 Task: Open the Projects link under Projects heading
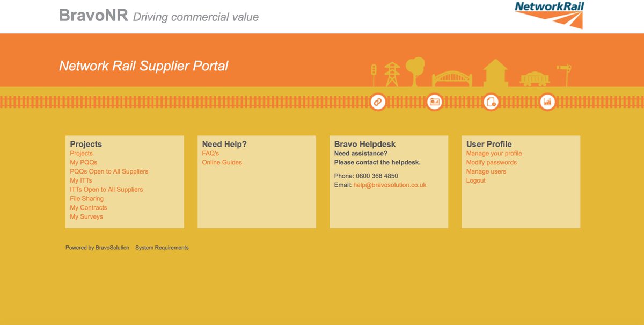click(82, 154)
